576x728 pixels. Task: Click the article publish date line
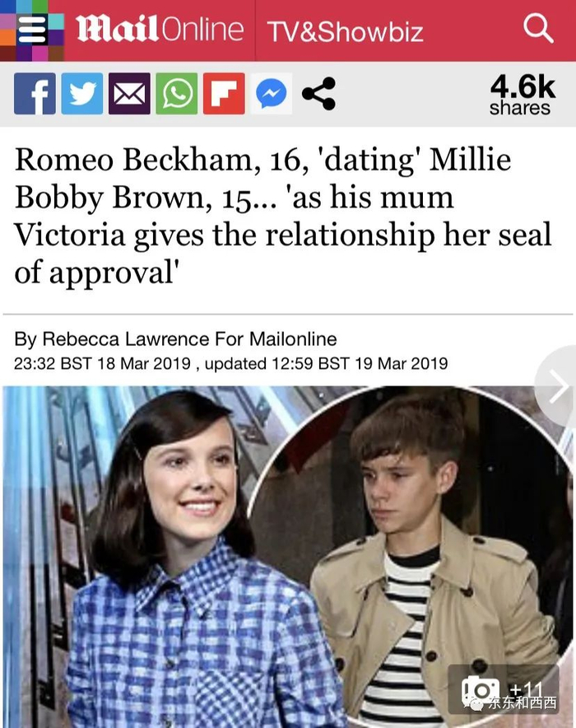(x=231, y=362)
